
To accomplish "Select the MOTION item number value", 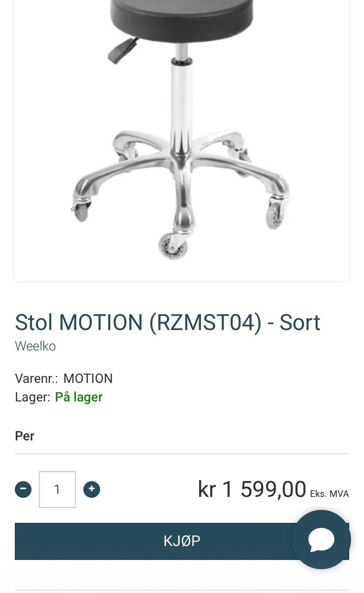I will tap(88, 379).
